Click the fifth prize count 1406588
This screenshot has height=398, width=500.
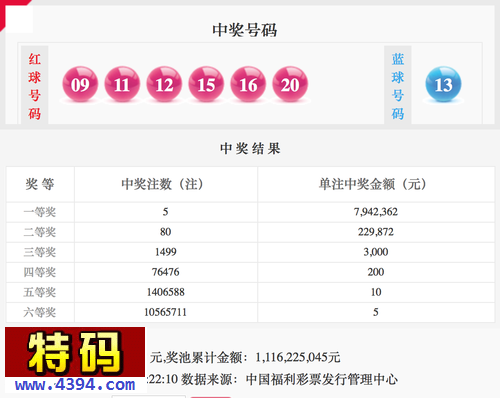click(x=165, y=292)
